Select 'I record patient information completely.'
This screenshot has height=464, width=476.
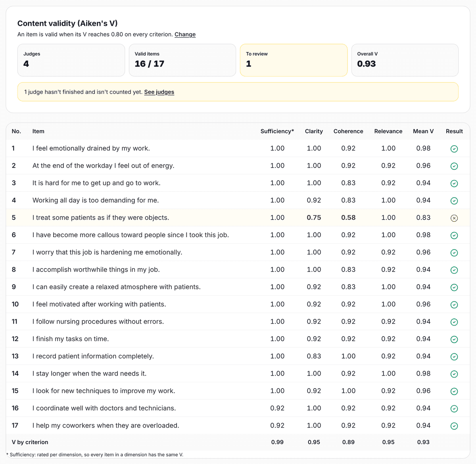[x=93, y=356]
